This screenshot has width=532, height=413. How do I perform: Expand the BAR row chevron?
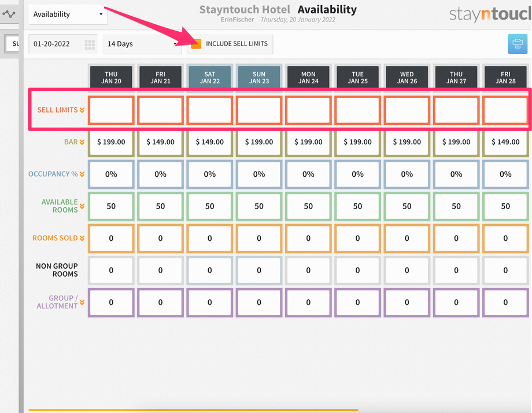click(82, 142)
